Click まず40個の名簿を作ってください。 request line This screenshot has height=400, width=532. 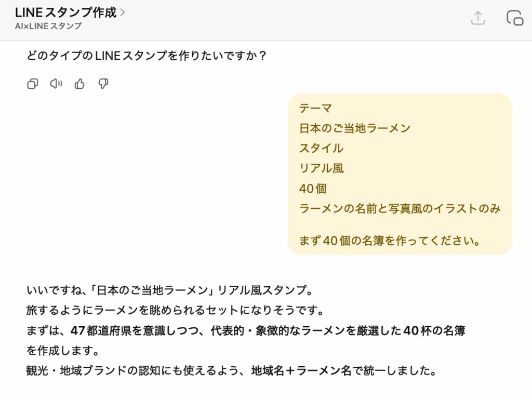tap(389, 241)
